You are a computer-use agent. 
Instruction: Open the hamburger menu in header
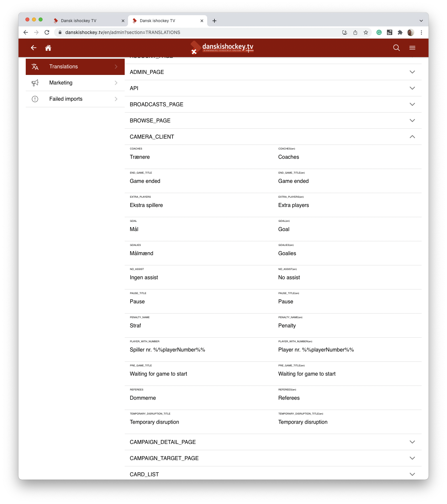[x=412, y=48]
